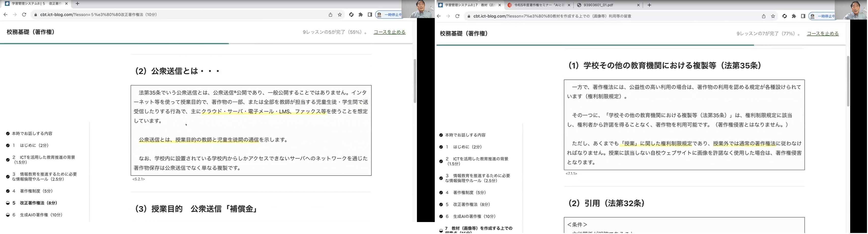Viewport: 868px width, 234px height.
Task: Click the <7.1.1> reference label
Action: click(x=571, y=174)
